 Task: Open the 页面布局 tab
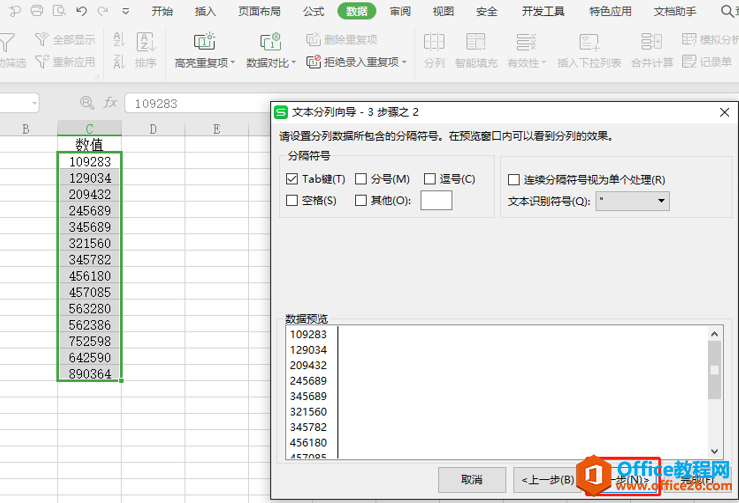point(259,11)
